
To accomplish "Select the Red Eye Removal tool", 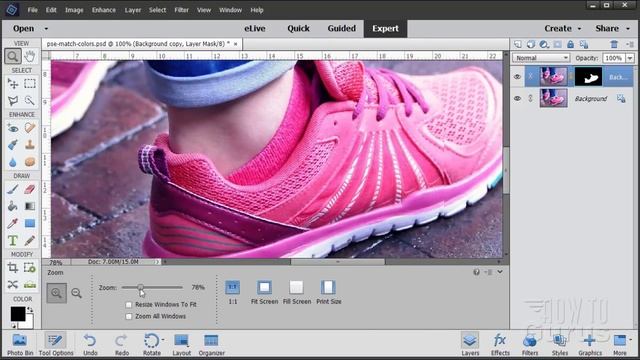I will [x=13, y=128].
